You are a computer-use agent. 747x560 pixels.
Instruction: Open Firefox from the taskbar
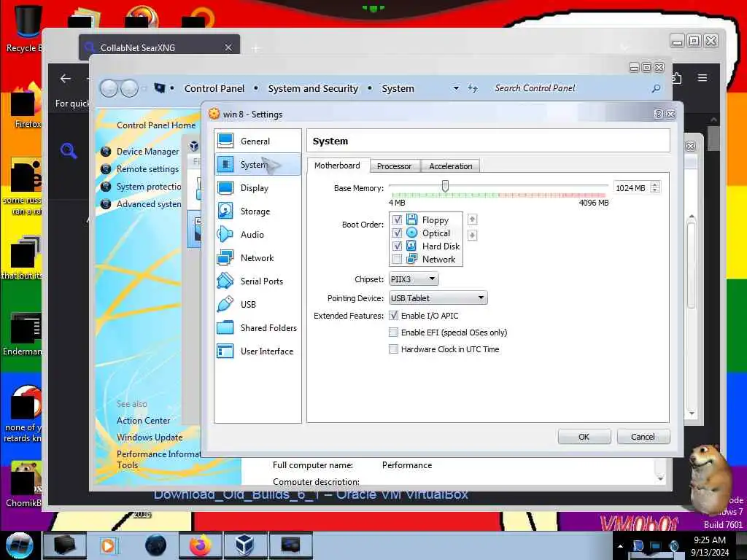[x=201, y=545]
